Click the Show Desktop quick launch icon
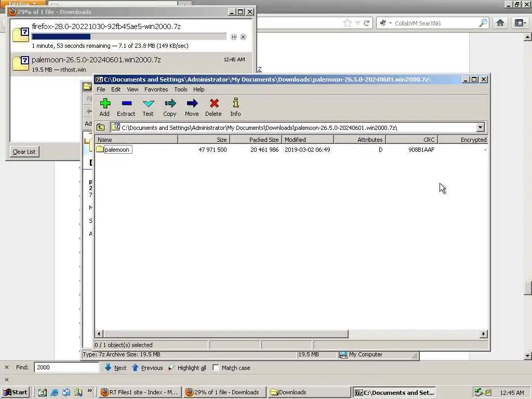The image size is (532, 399). click(43, 392)
